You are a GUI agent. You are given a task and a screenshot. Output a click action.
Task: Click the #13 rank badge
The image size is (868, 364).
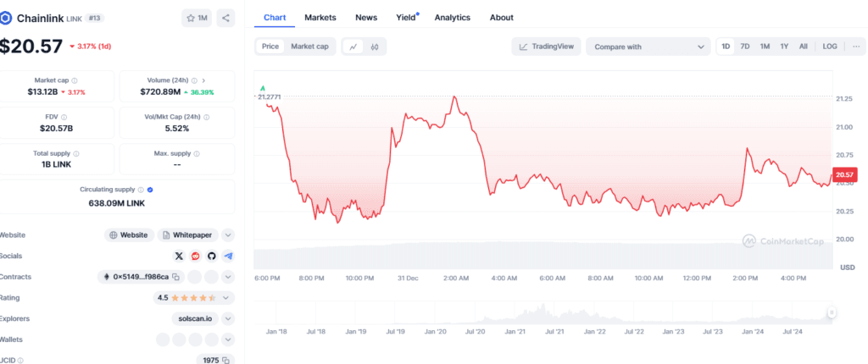95,19
